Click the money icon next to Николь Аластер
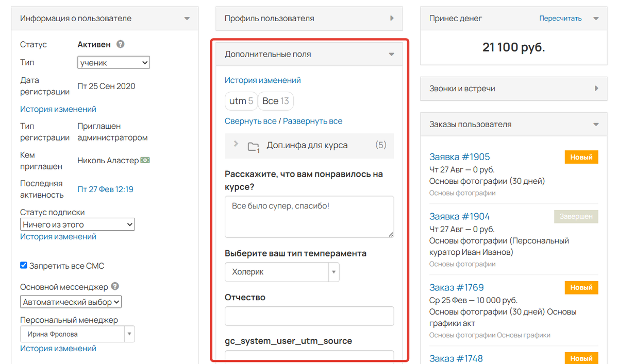Screen dimensions: 618x364 click(x=145, y=160)
